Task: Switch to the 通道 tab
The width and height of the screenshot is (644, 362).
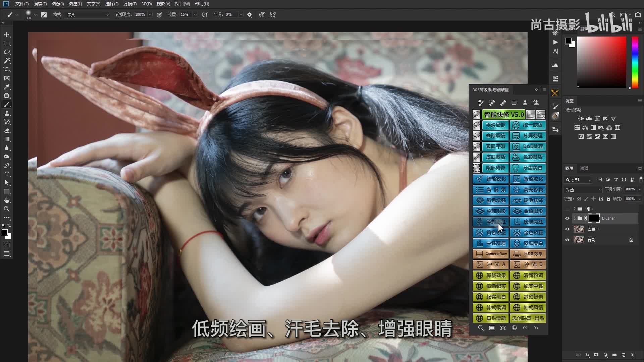Action: point(584,168)
